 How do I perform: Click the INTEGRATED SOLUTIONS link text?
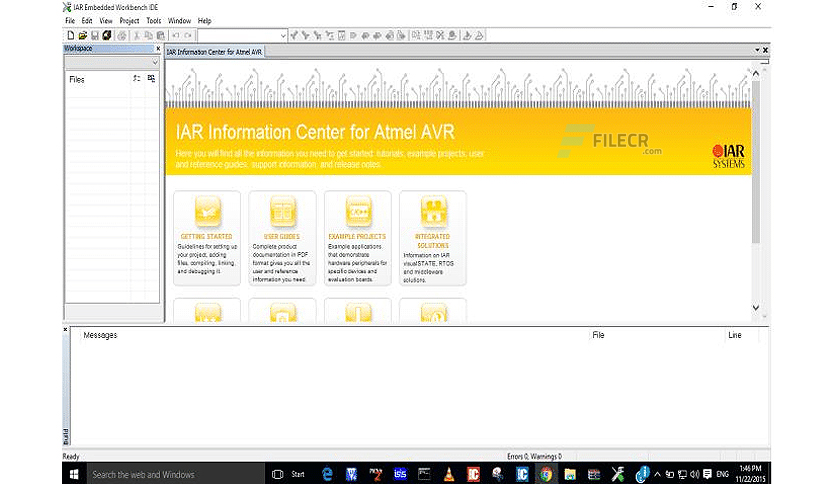point(432,241)
